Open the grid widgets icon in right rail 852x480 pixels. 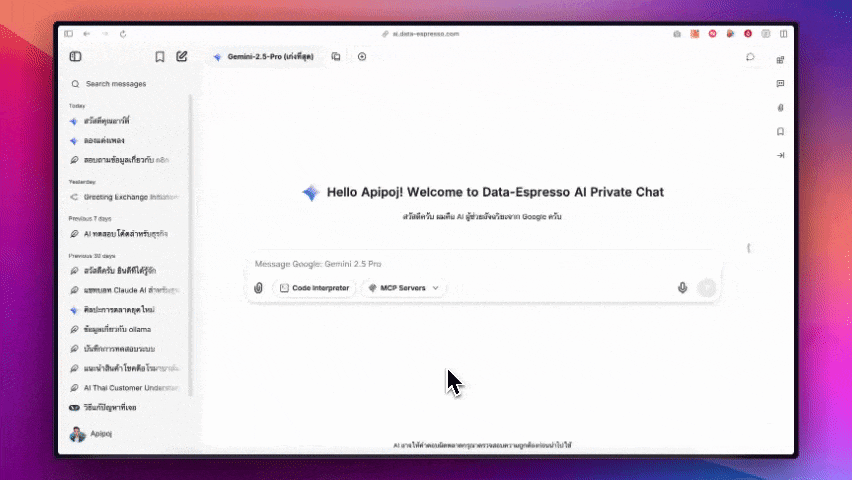tap(780, 60)
